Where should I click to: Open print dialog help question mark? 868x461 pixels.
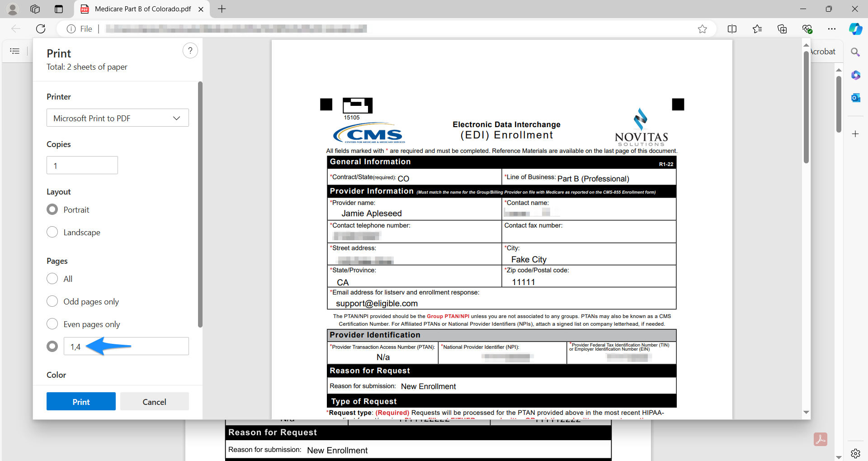pos(190,51)
